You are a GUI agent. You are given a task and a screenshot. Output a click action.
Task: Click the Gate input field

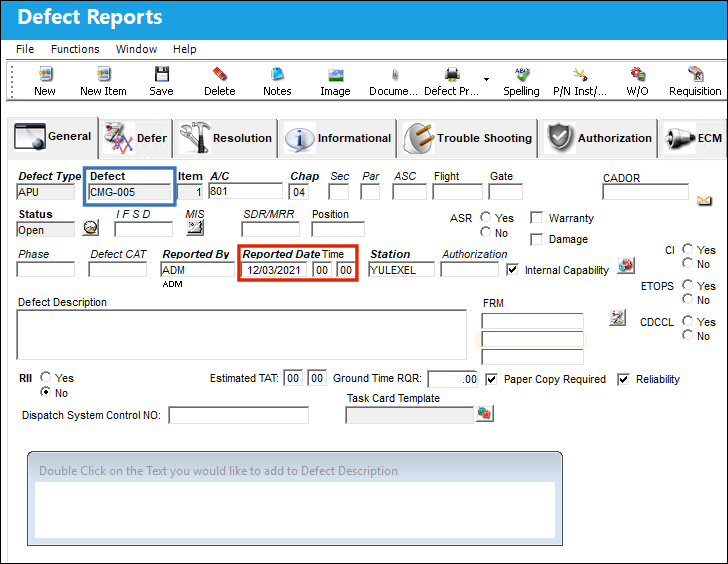coord(506,192)
